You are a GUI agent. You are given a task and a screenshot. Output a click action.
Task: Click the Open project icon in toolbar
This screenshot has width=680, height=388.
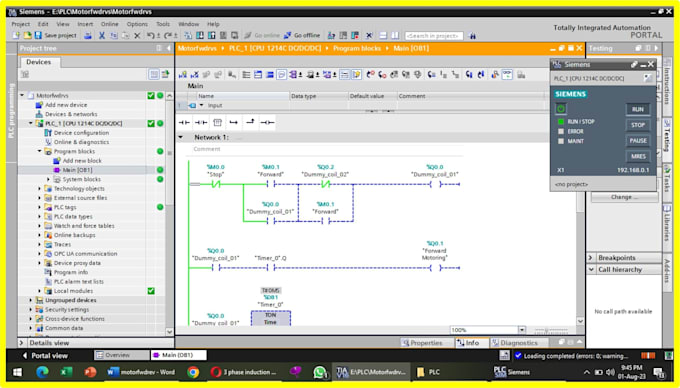(x=27, y=36)
